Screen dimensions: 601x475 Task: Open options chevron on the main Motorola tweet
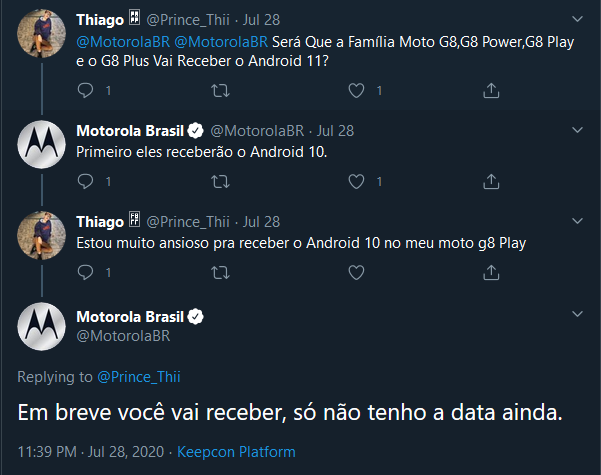[x=577, y=315]
